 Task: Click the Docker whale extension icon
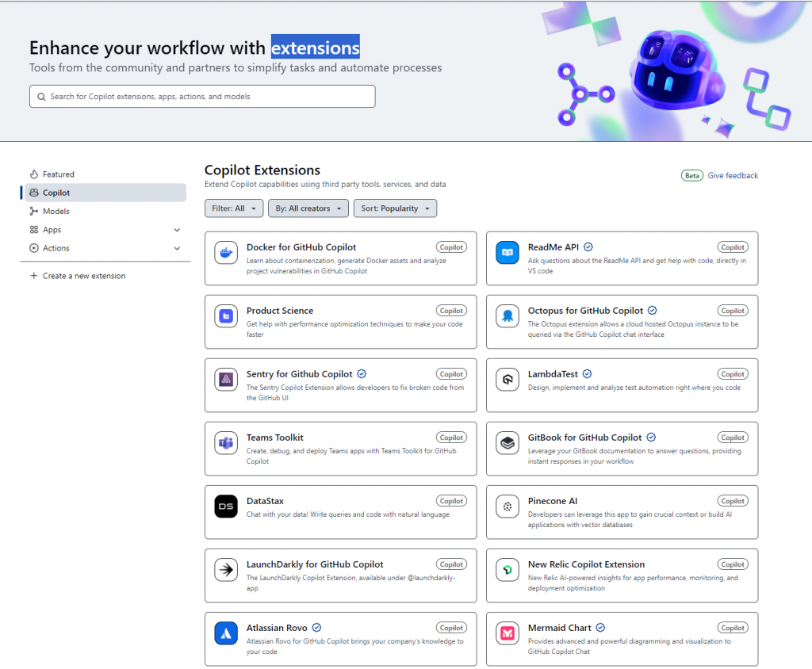click(226, 253)
